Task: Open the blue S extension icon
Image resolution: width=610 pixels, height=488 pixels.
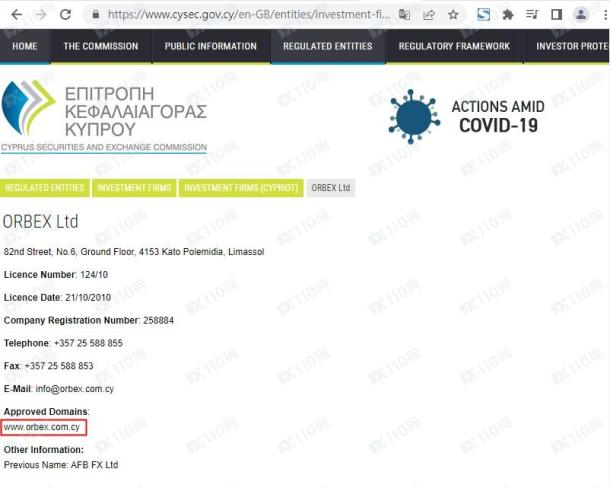Action: (484, 15)
